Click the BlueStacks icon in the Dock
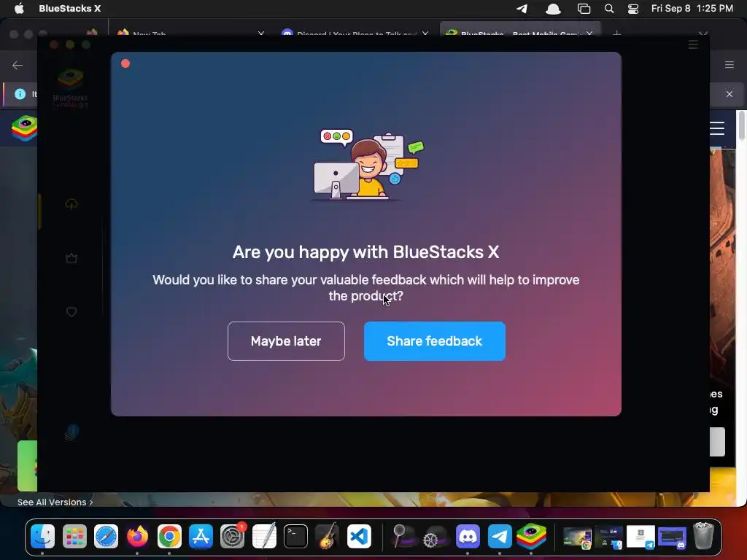 pyautogui.click(x=531, y=537)
